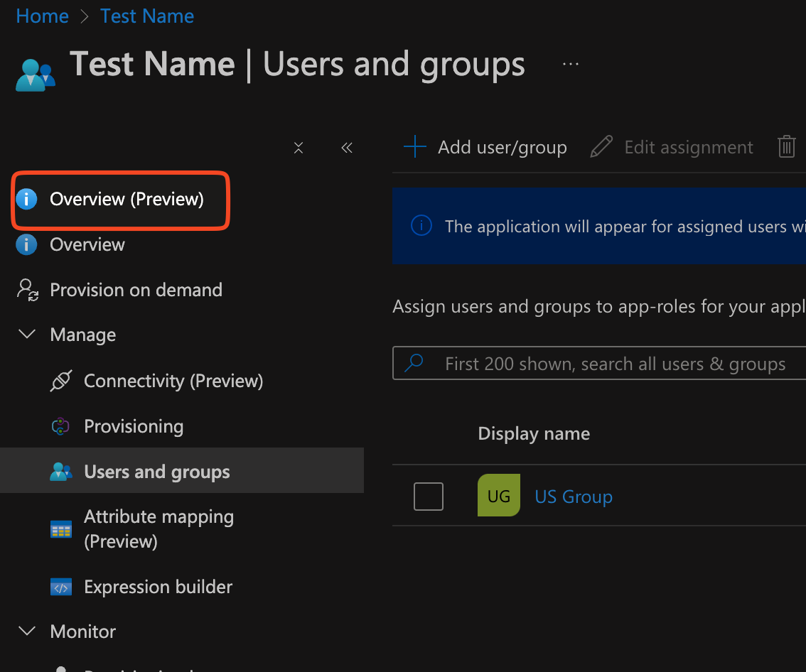The height and width of the screenshot is (672, 806).
Task: Click the Connectivity (Preview) plug icon
Action: (x=61, y=381)
